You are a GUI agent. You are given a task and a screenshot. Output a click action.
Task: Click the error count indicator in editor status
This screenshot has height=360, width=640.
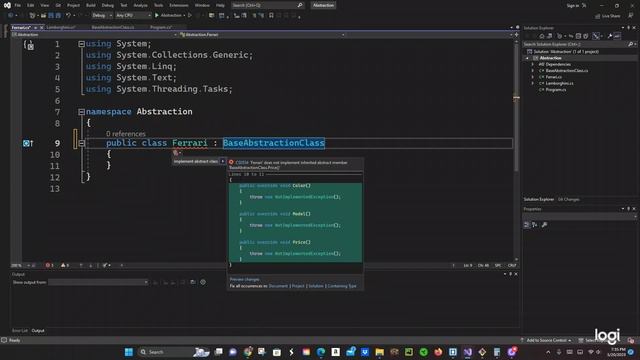(49, 265)
